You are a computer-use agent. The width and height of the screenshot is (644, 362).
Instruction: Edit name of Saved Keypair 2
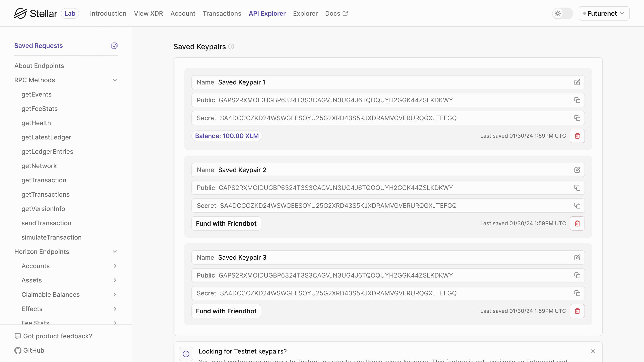point(577,170)
